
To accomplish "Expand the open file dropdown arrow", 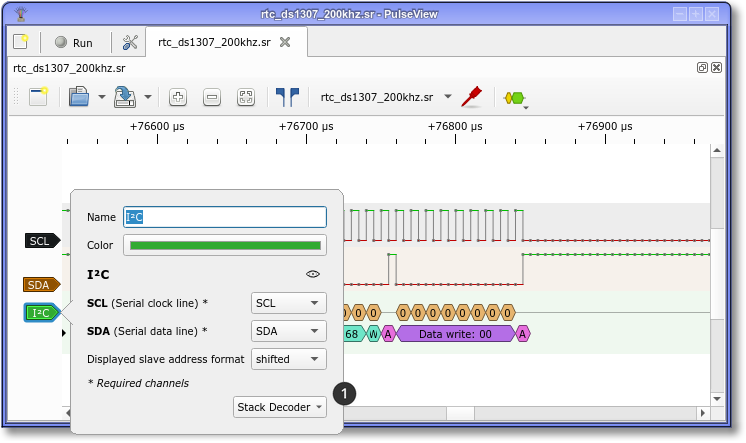I will [102, 97].
